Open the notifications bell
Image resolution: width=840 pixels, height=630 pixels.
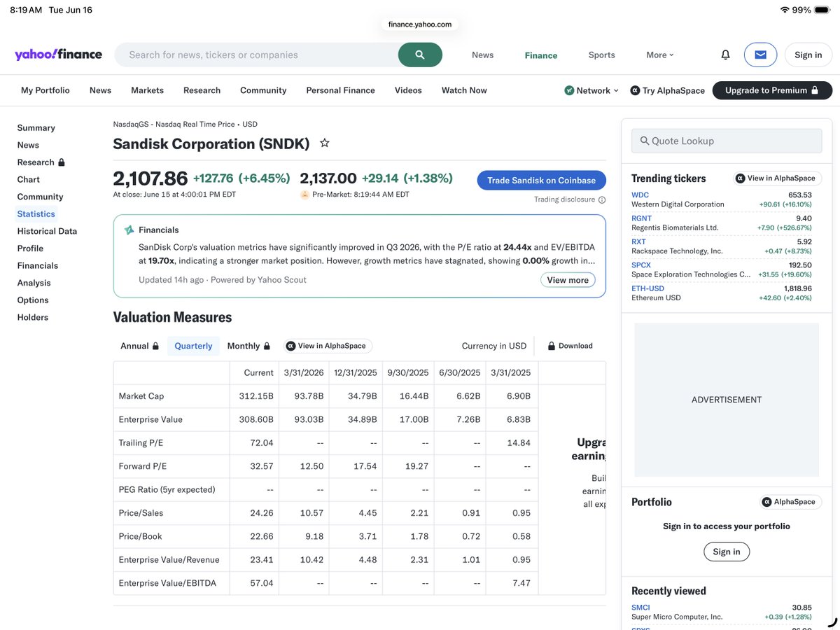(x=725, y=55)
